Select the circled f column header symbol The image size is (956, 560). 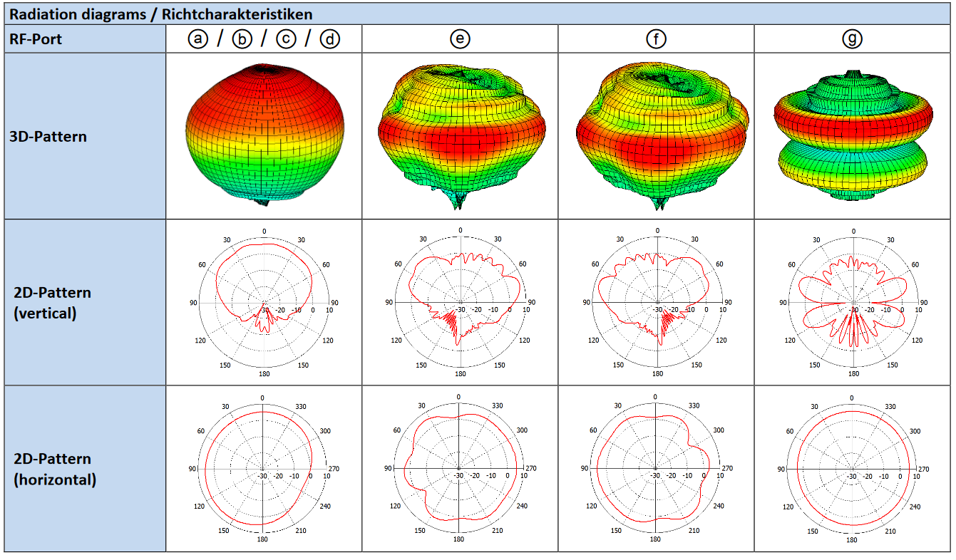[x=655, y=40]
